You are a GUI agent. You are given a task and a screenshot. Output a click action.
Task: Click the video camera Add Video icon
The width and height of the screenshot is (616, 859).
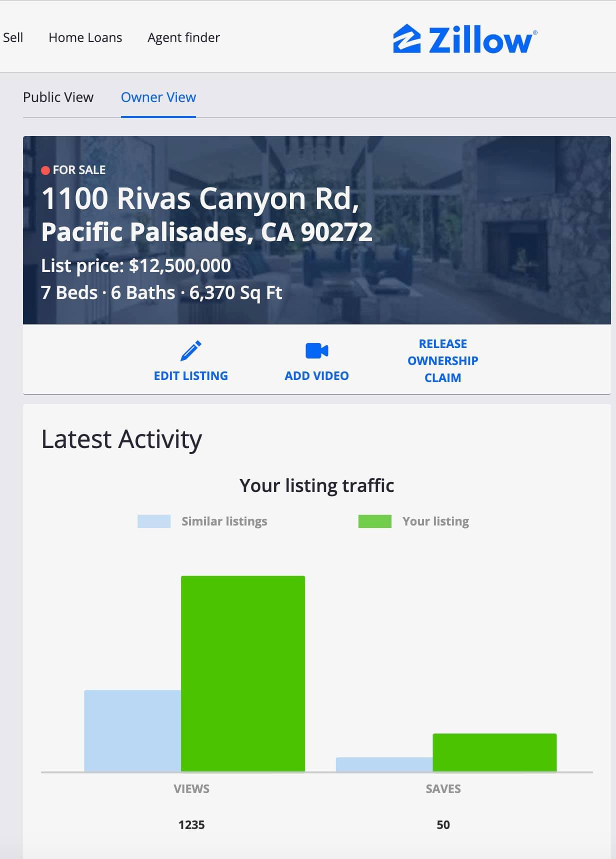(x=316, y=350)
